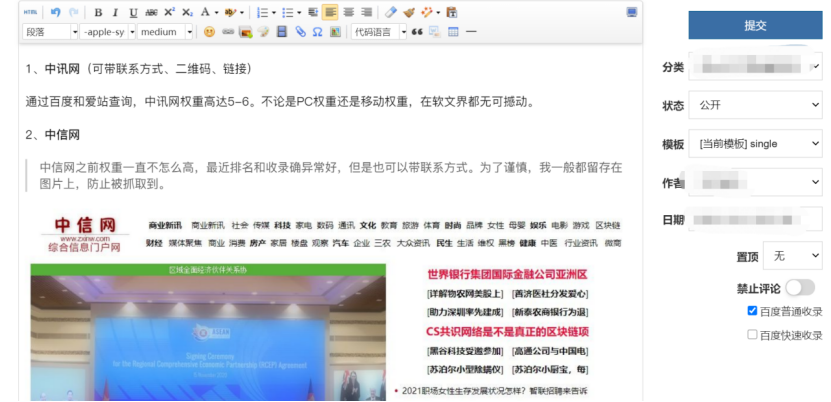Viewport: 831px width, 402px height.
Task: Open the scrawl drawing palette
Action: point(263,32)
